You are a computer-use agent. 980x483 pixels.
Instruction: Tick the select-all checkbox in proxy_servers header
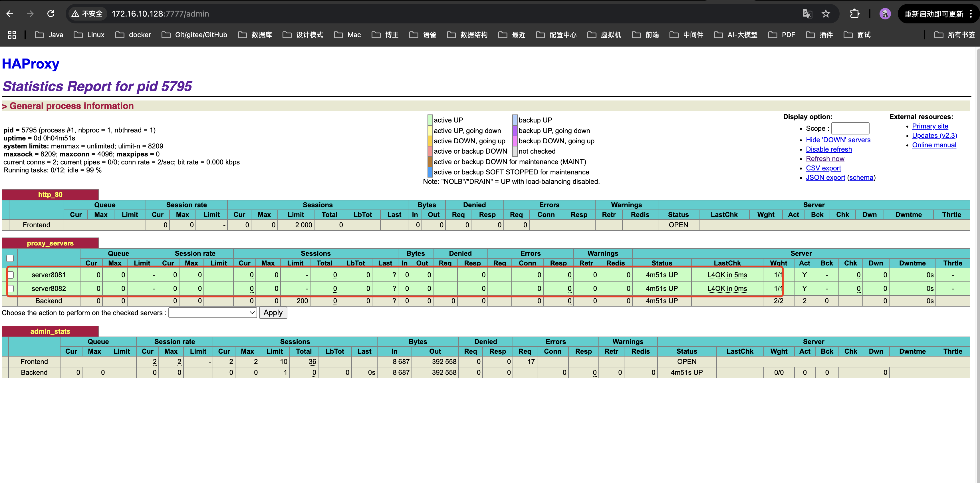click(x=10, y=258)
